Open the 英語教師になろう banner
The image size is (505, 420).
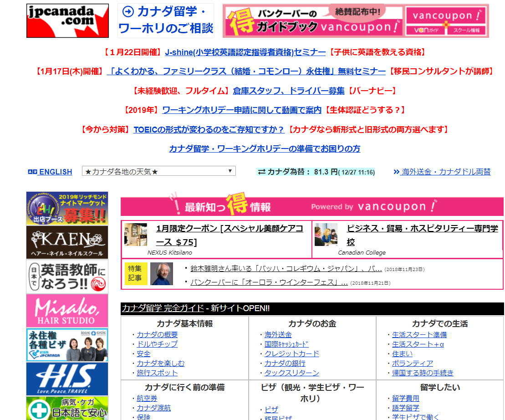(67, 277)
